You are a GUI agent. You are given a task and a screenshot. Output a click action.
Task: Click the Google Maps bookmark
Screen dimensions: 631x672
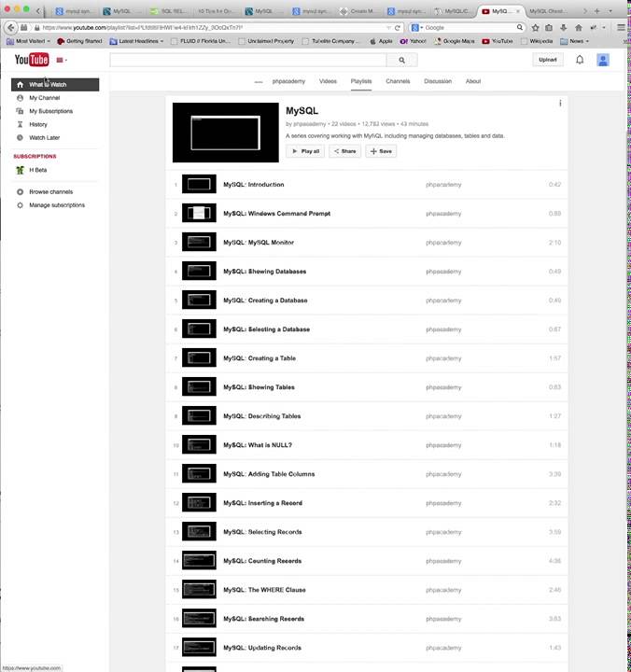[455, 41]
